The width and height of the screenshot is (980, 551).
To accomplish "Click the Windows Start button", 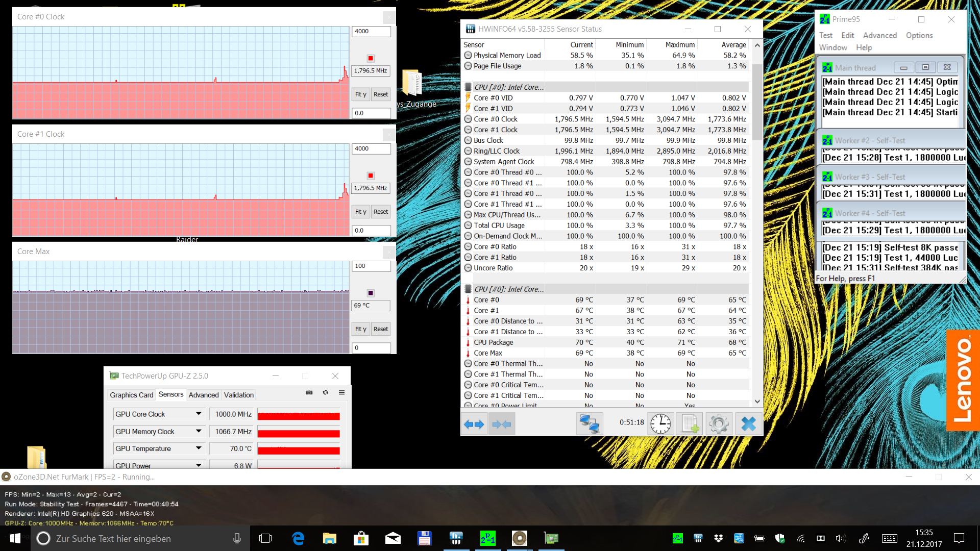I will [15, 538].
